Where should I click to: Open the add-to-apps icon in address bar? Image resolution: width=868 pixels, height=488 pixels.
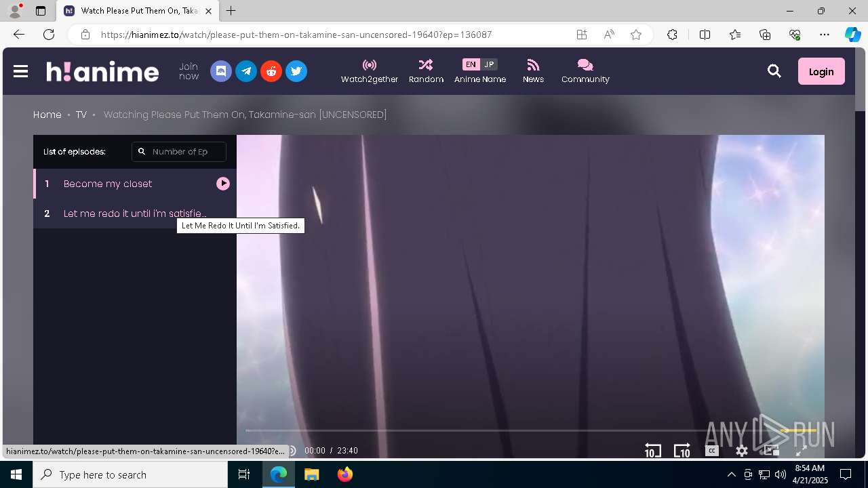(582, 35)
